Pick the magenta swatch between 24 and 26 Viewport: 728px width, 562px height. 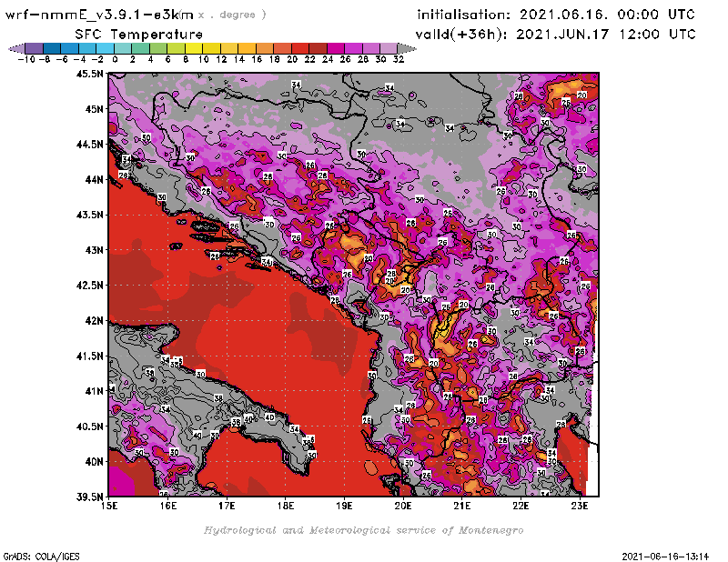(336, 48)
